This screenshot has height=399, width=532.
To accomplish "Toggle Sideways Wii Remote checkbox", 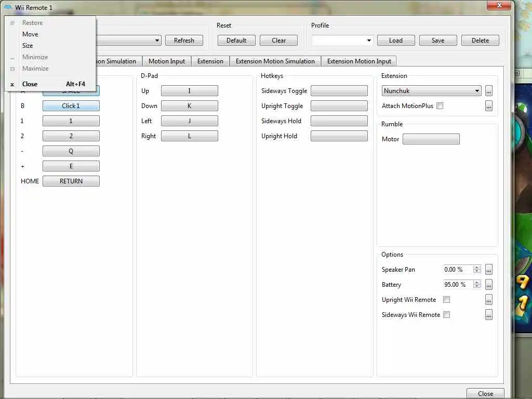I will (446, 315).
